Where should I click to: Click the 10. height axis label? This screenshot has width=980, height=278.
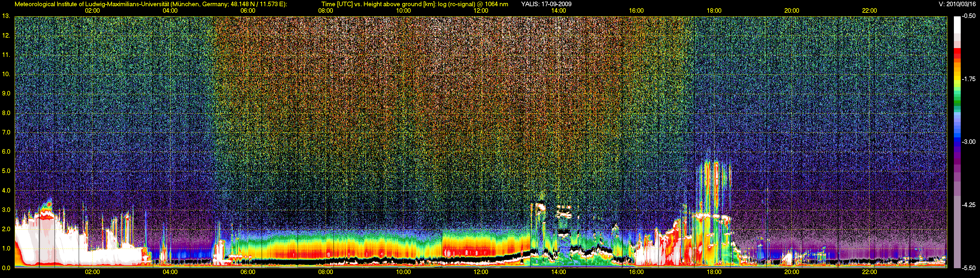pyautogui.click(x=6, y=74)
